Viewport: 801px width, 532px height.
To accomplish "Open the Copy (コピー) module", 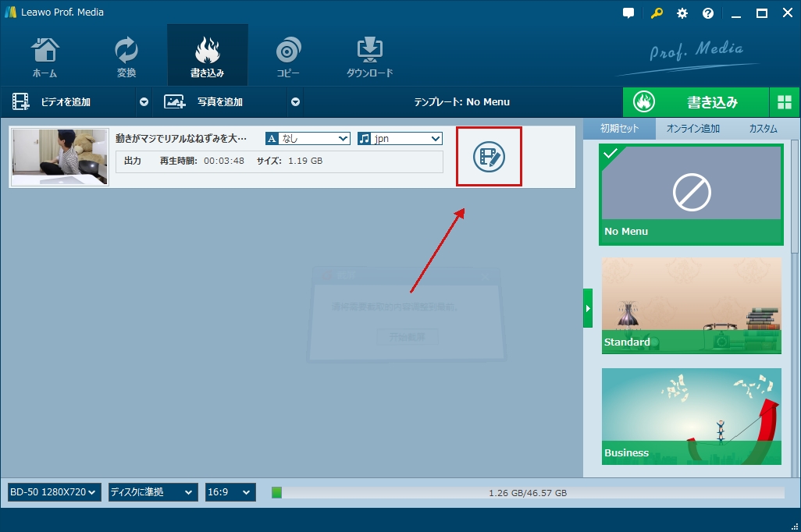I will click(288, 57).
